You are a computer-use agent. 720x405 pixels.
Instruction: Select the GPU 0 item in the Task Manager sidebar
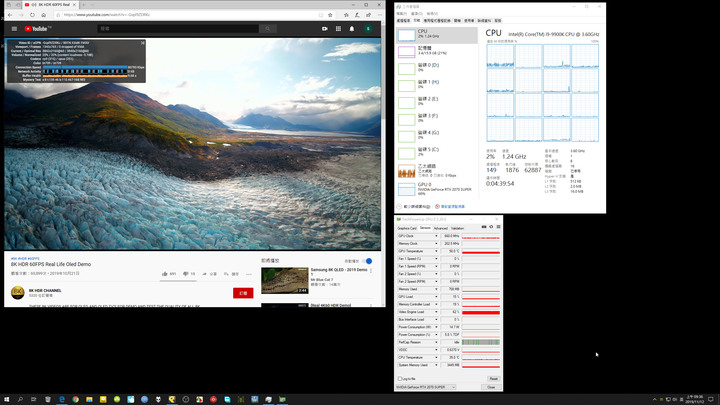(437, 189)
